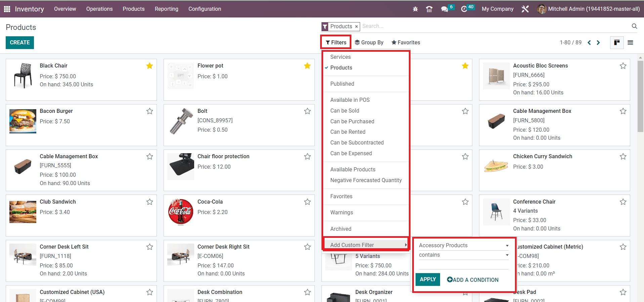Open the contains operator dropdown

[x=463, y=255]
